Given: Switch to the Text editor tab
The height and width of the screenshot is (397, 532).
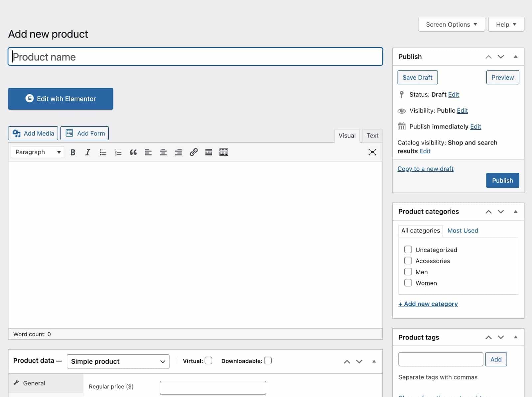Looking at the screenshot, I should coord(372,136).
